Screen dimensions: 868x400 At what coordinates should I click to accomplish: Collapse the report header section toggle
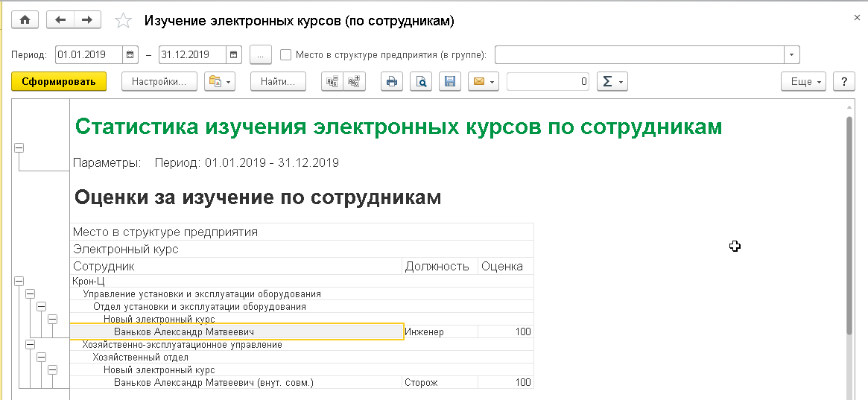pyautogui.click(x=19, y=148)
